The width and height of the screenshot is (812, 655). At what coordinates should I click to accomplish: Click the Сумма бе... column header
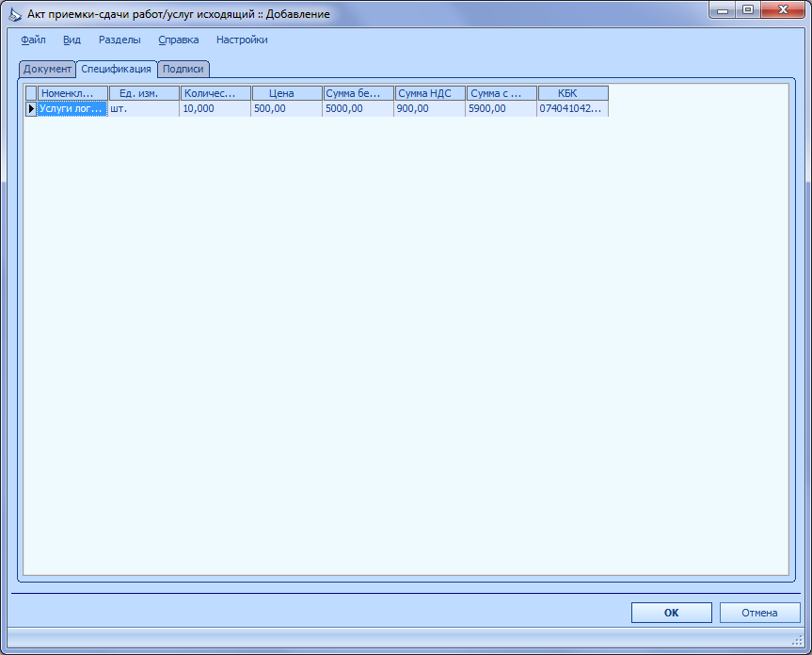pyautogui.click(x=358, y=93)
